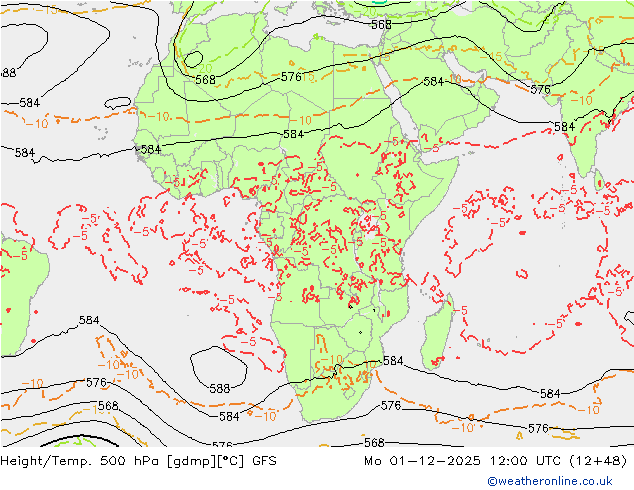
Task: Open the weatheronline.co.uk copyright link
Action: (x=550, y=481)
